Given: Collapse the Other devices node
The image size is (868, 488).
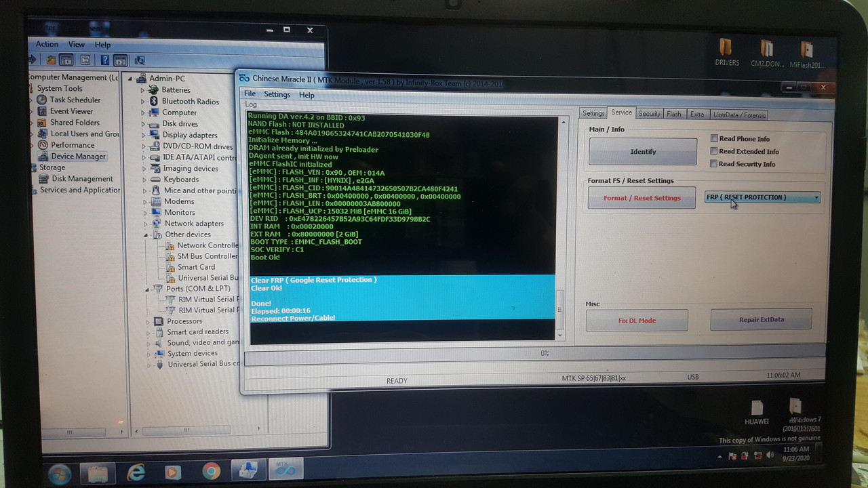Looking at the screenshot, I should pos(146,235).
